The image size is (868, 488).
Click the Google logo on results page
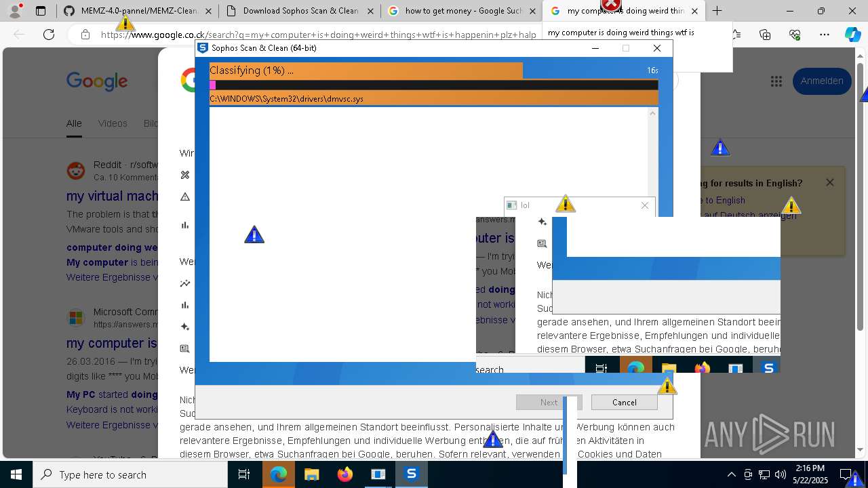(97, 81)
